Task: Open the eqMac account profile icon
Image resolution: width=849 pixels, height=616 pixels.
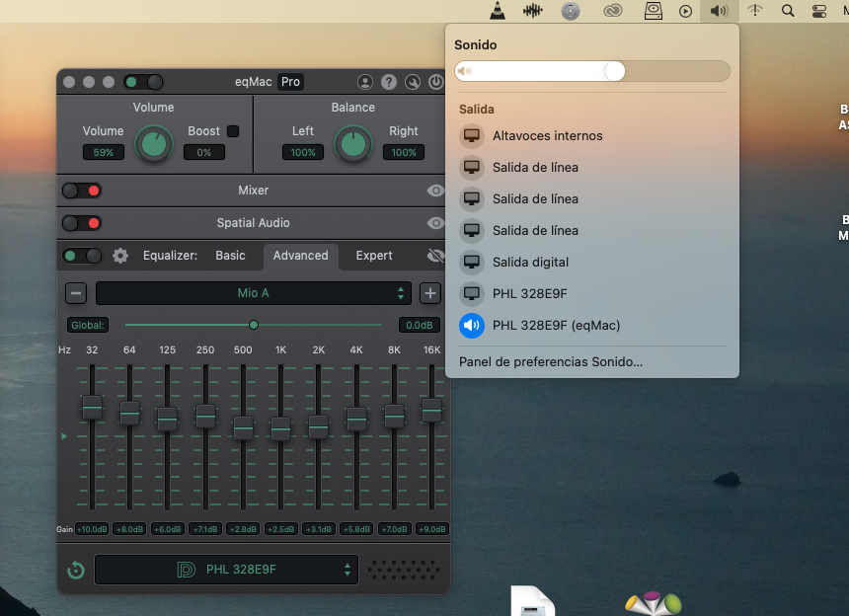Action: pos(365,82)
